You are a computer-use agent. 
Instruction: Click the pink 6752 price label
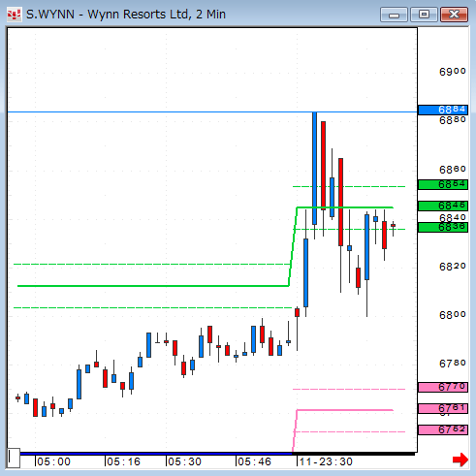(x=442, y=429)
